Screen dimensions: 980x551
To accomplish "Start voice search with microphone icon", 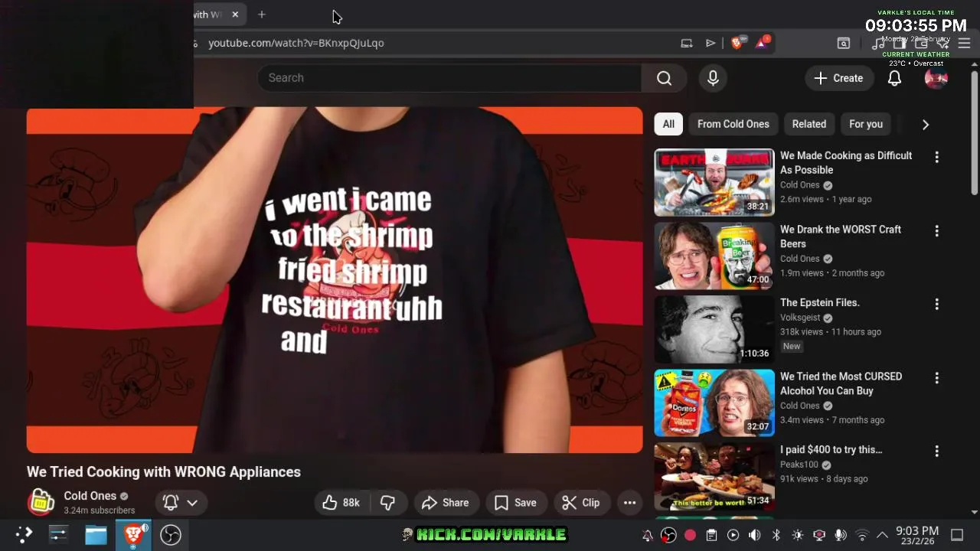I will point(713,78).
